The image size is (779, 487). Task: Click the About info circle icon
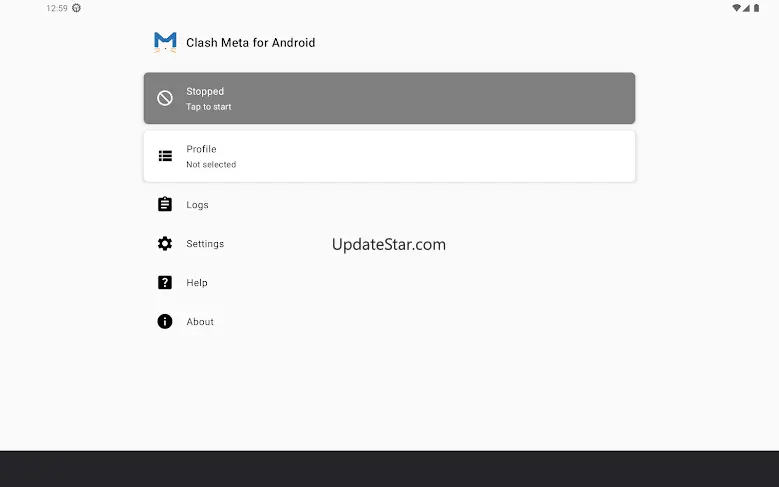pos(165,322)
